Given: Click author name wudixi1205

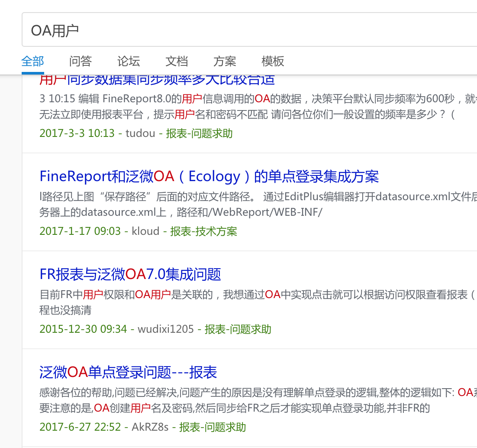Looking at the screenshot, I should [x=165, y=329].
